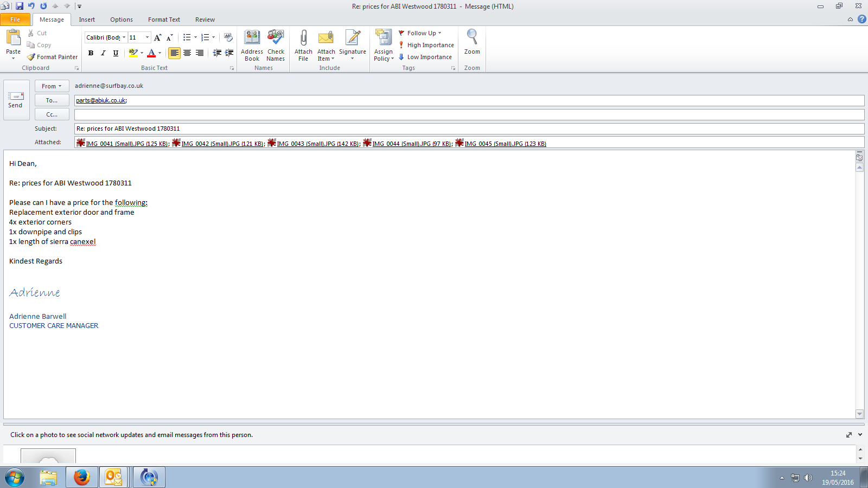
Task: Apply a numbered list
Action: tap(205, 37)
